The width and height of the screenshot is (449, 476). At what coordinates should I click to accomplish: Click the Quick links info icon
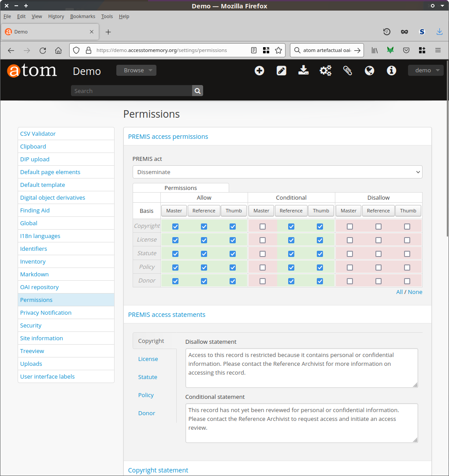[x=392, y=71]
